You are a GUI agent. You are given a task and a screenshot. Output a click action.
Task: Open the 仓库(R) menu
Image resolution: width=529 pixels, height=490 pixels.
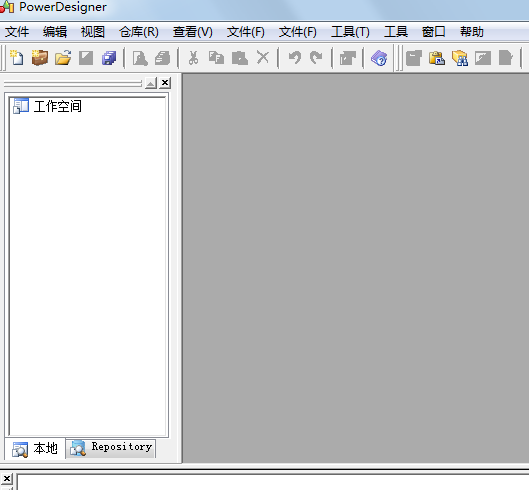click(x=139, y=32)
